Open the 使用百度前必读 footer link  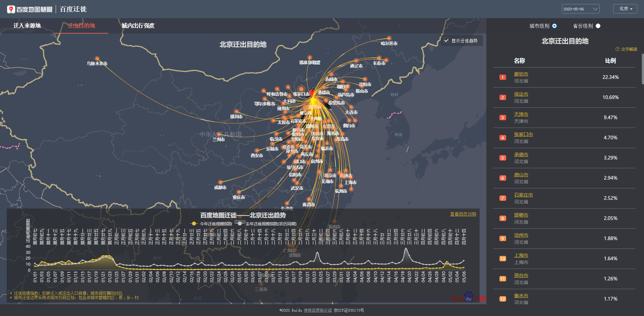[x=318, y=310]
